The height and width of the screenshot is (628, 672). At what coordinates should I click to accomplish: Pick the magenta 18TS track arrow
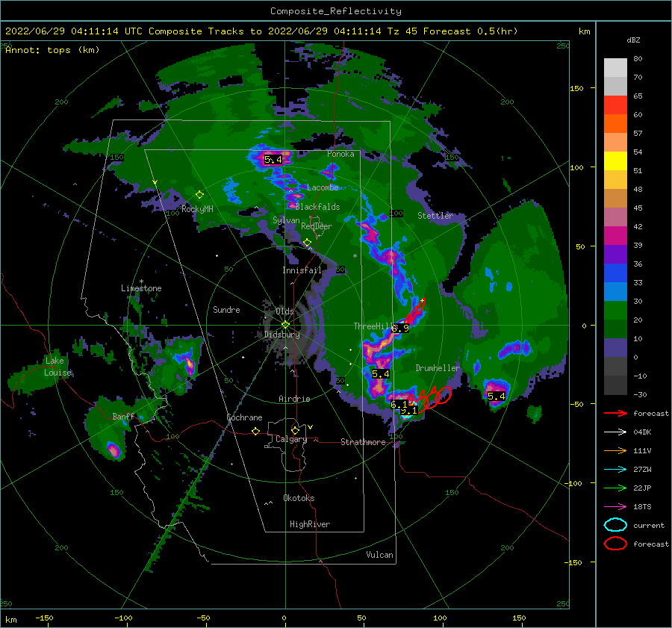click(615, 507)
